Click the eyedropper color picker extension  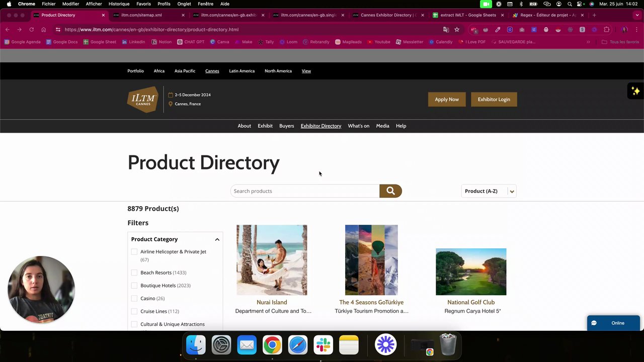coord(498,30)
